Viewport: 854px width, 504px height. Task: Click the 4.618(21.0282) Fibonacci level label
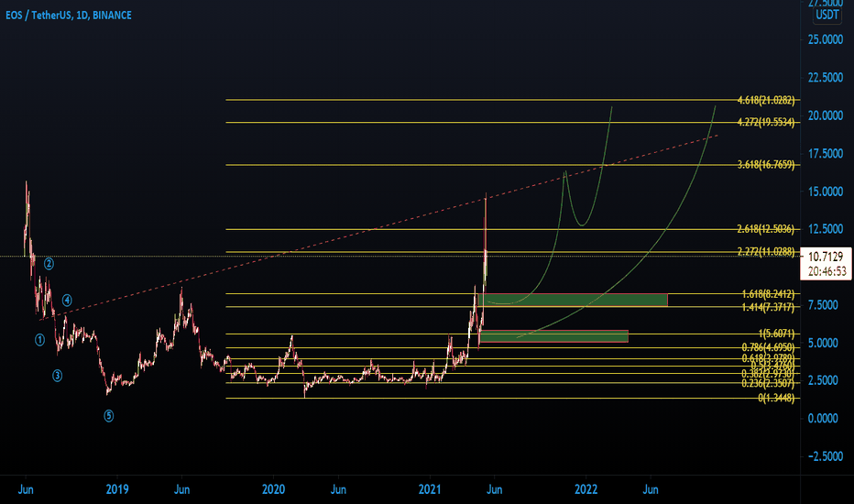point(766,100)
